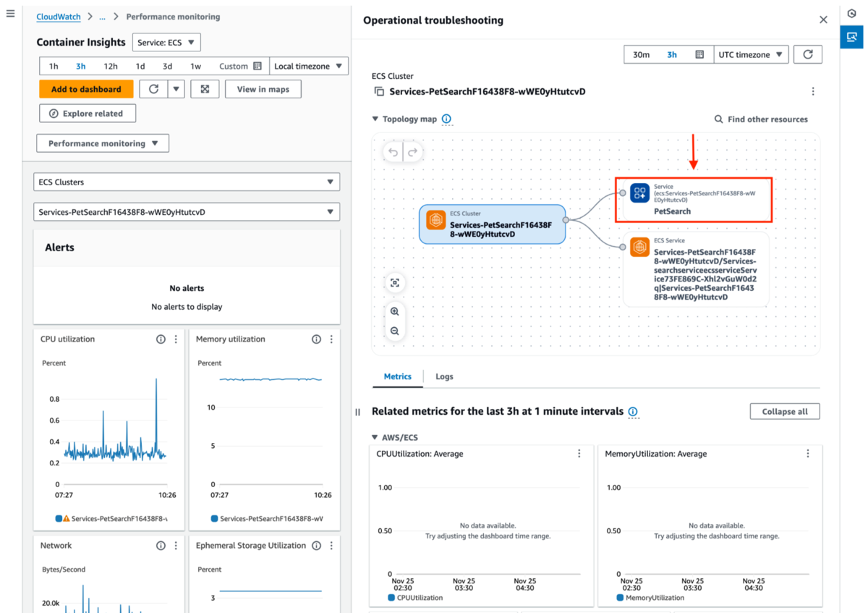Open Memory utilization widget options menu
Viewport: 868px width, 613px height.
click(x=331, y=339)
